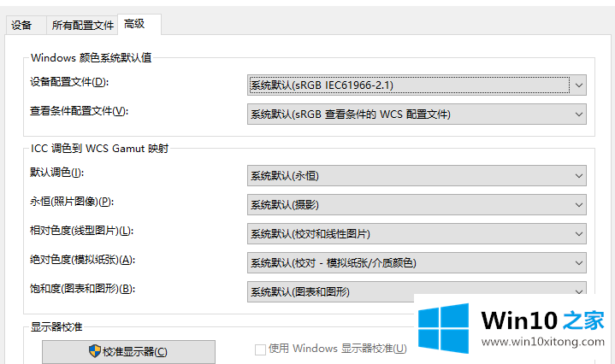Viewport: 615px width, 364px height.
Task: Click the 查看条件配置文件(V) label
Action: 79,111
